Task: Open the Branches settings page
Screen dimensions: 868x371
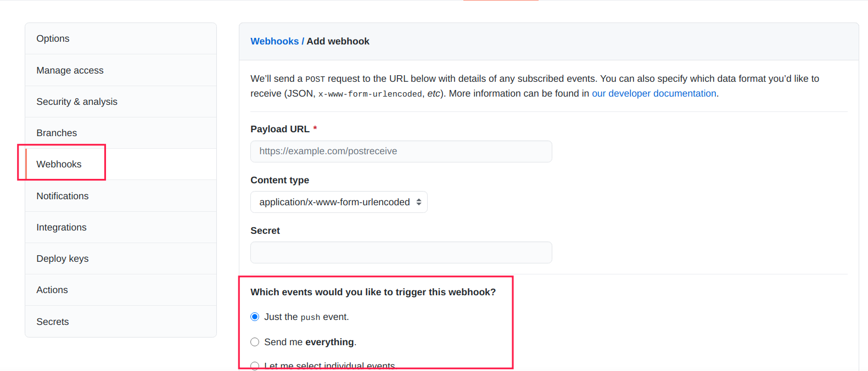Action: tap(57, 132)
